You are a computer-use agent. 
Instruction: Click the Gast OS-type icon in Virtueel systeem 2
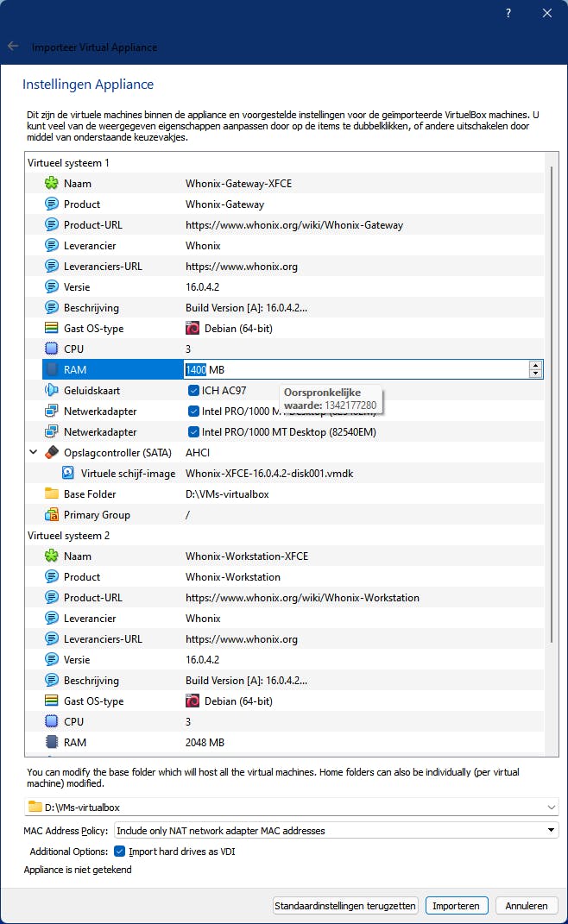coord(52,701)
